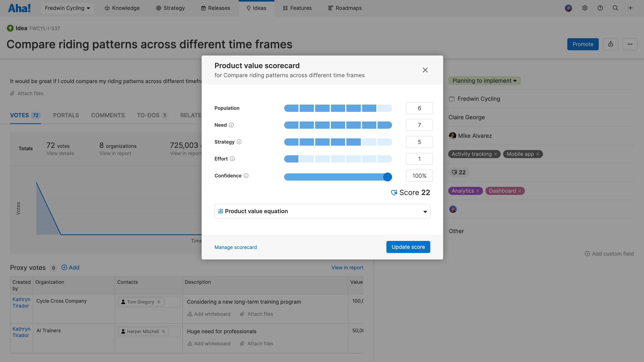
Task: Expand the Fredwin Cycling workspace dropdown
Action: click(67, 8)
